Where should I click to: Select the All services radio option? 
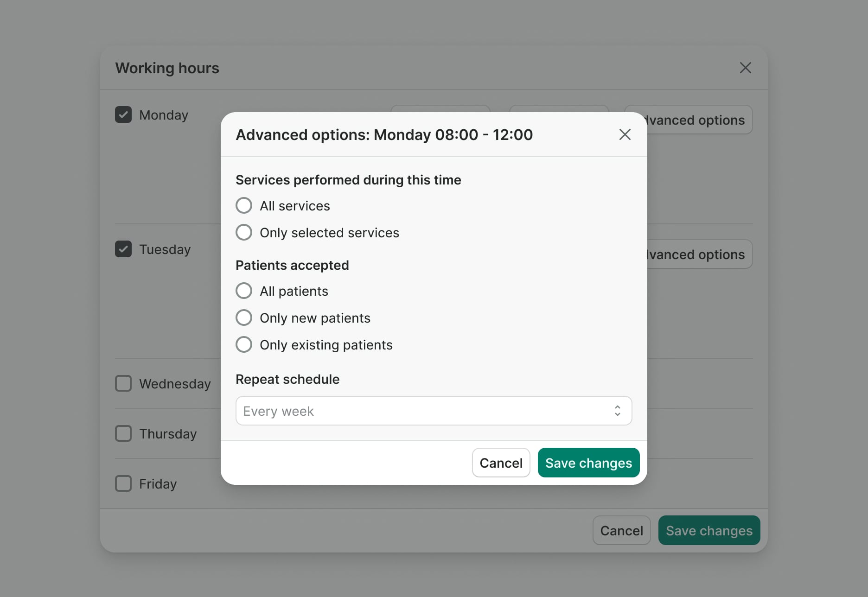coord(244,205)
